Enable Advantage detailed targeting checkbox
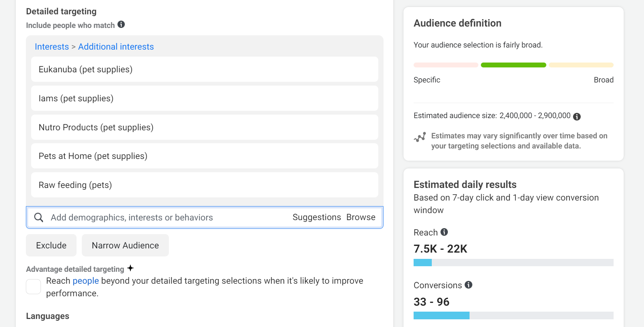Viewport: 644px width, 327px height. click(x=34, y=286)
